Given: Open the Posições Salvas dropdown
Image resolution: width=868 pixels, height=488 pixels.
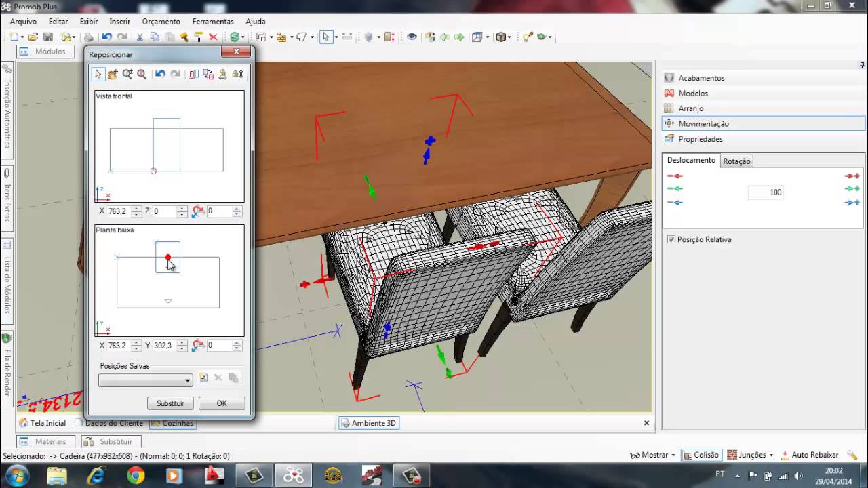Looking at the screenshot, I should coord(146,380).
